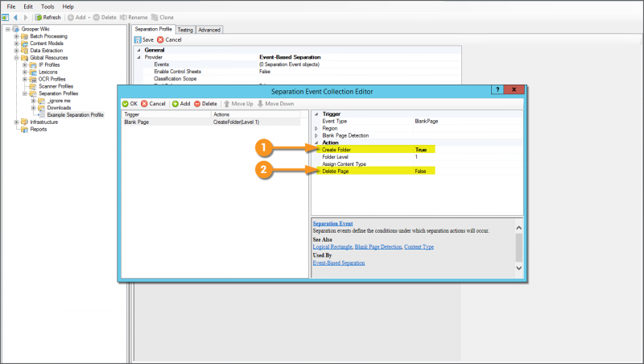The width and height of the screenshot is (644, 364).
Task: Click the Clone toolbar button
Action: point(163,17)
